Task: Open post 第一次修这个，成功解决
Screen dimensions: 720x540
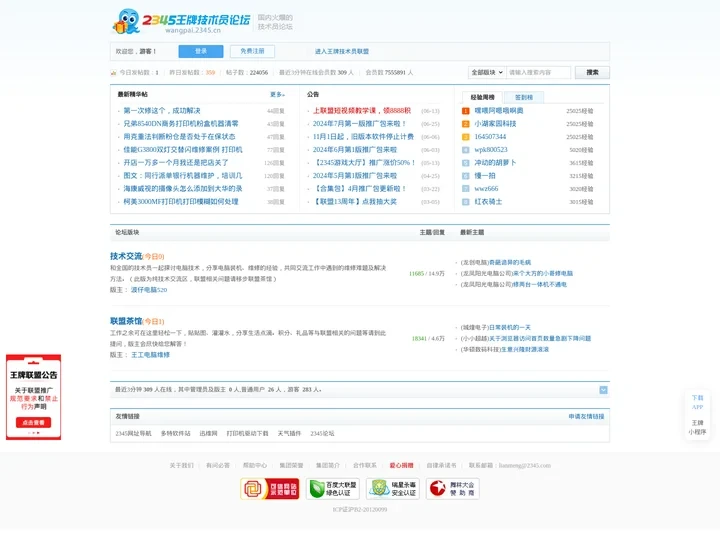Action: click(162, 111)
